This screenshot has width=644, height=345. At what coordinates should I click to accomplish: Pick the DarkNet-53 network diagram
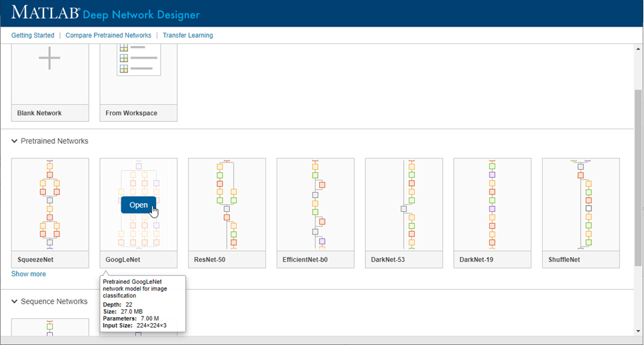click(x=404, y=204)
